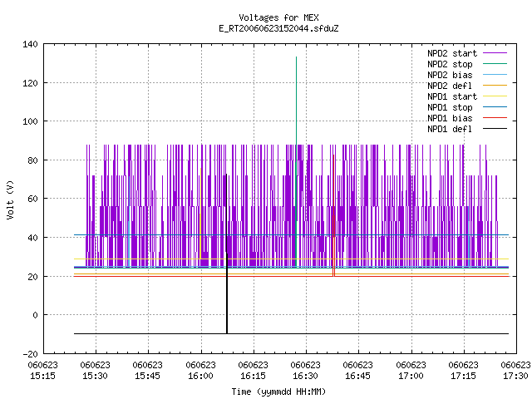Click the NPD1 bias legend label
Viewport: 532px width, 399px height.
(x=450, y=118)
